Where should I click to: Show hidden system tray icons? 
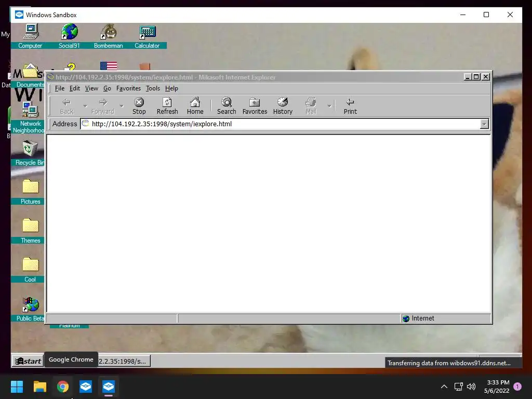pyautogui.click(x=444, y=387)
